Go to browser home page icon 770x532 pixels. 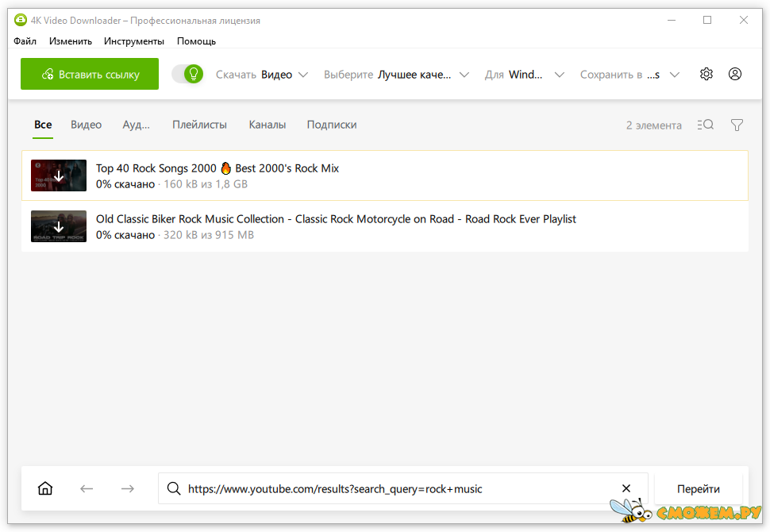[45, 488]
